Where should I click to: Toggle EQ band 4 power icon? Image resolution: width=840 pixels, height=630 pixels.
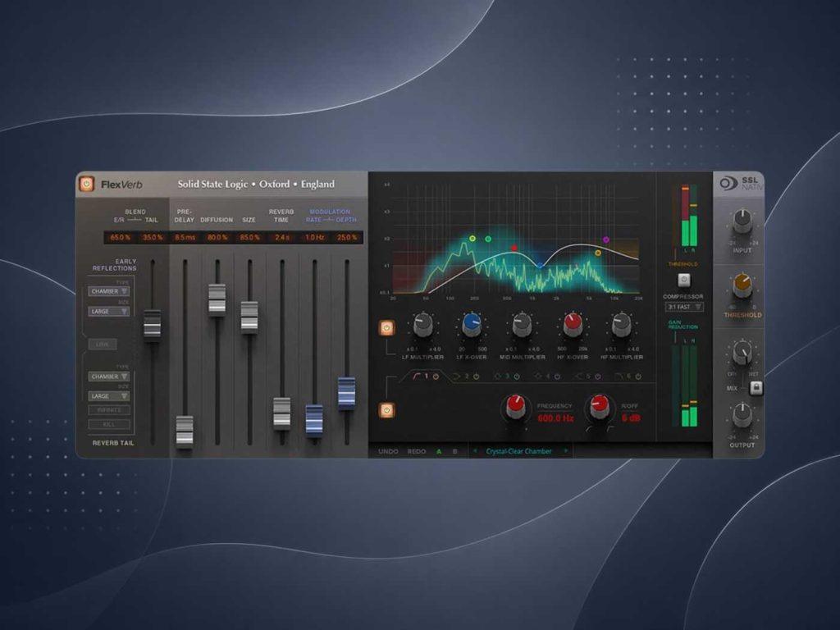pyautogui.click(x=557, y=377)
